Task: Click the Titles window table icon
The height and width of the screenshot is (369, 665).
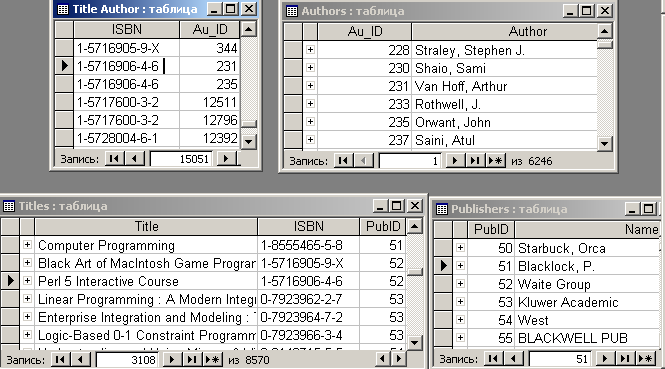Action: 9,206
